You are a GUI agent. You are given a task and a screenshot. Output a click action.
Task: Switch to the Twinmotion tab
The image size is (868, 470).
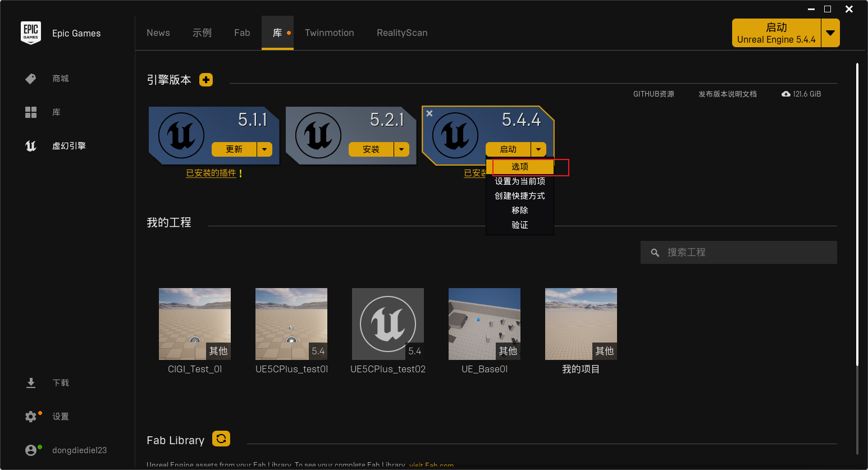point(330,33)
